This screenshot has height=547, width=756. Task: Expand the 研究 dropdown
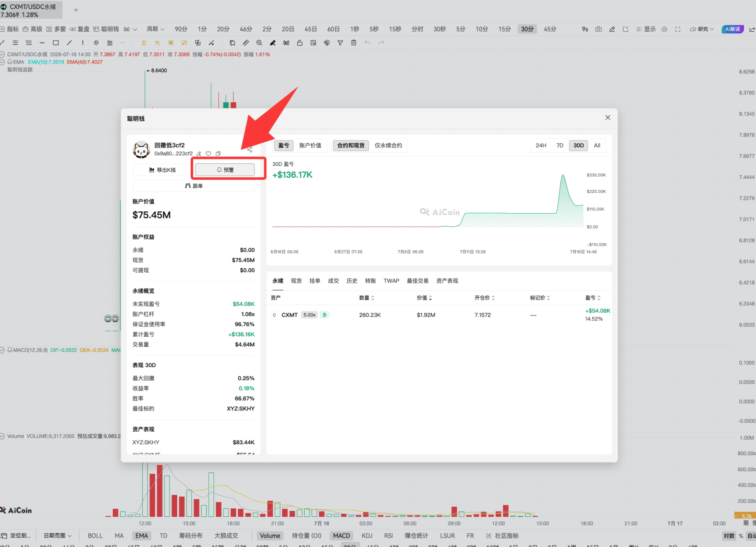(702, 29)
